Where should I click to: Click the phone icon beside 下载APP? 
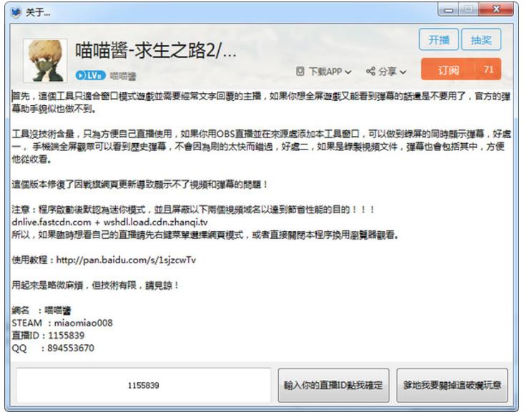(x=300, y=72)
